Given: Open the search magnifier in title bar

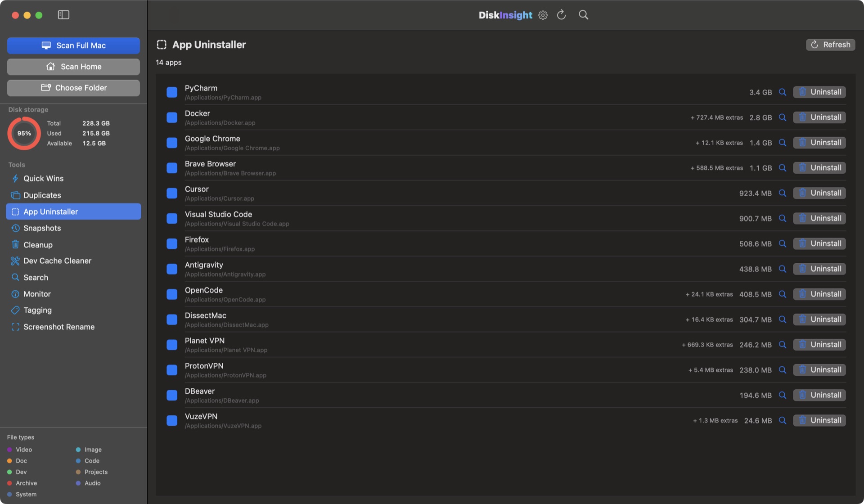Looking at the screenshot, I should (x=583, y=15).
